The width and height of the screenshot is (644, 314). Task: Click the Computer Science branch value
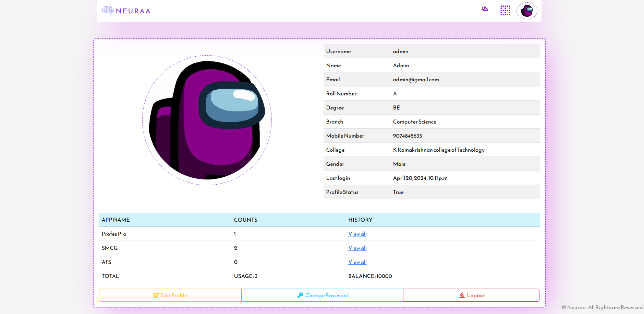pos(415,122)
